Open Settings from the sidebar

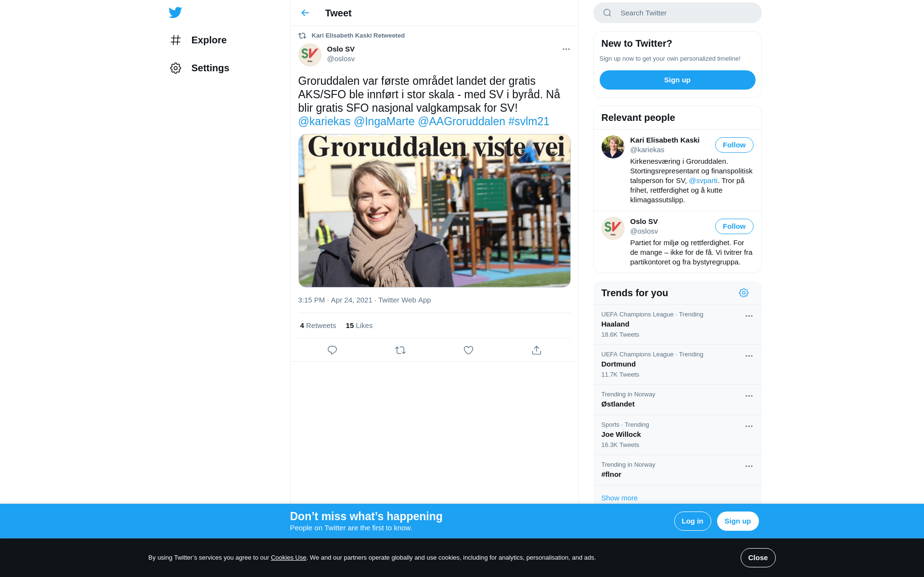click(200, 68)
